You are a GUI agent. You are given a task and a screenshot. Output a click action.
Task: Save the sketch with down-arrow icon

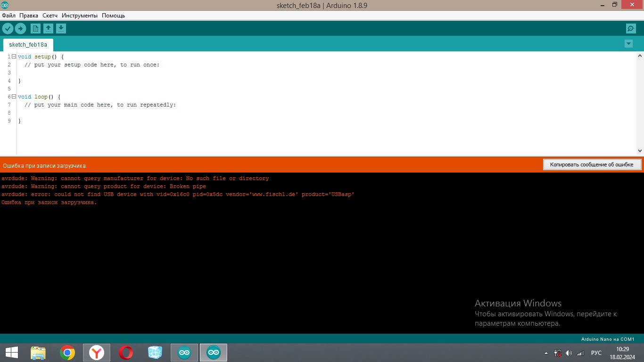(61, 29)
